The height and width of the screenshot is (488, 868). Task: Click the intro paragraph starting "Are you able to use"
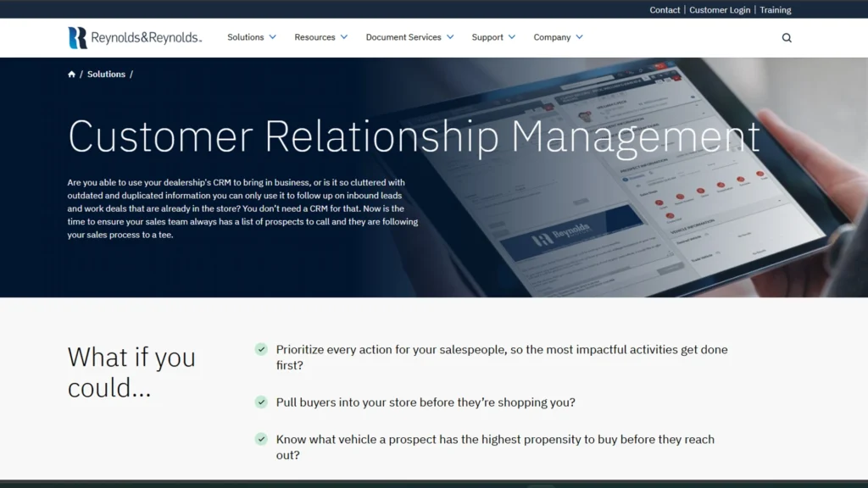click(x=243, y=208)
